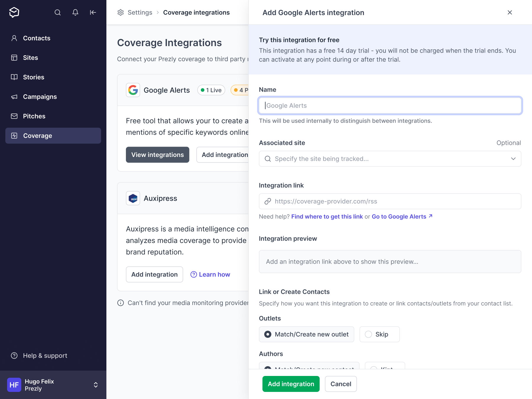Open the Coverage menu item
532x399 pixels.
point(53,136)
